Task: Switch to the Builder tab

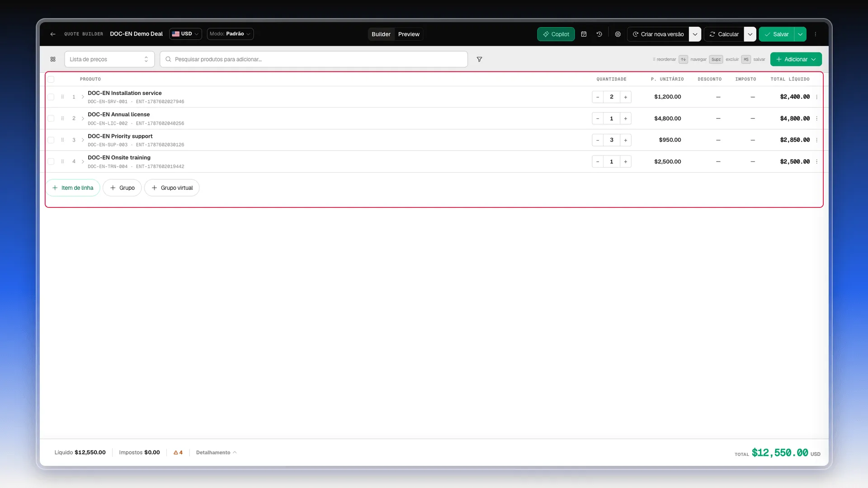Action: (381, 34)
